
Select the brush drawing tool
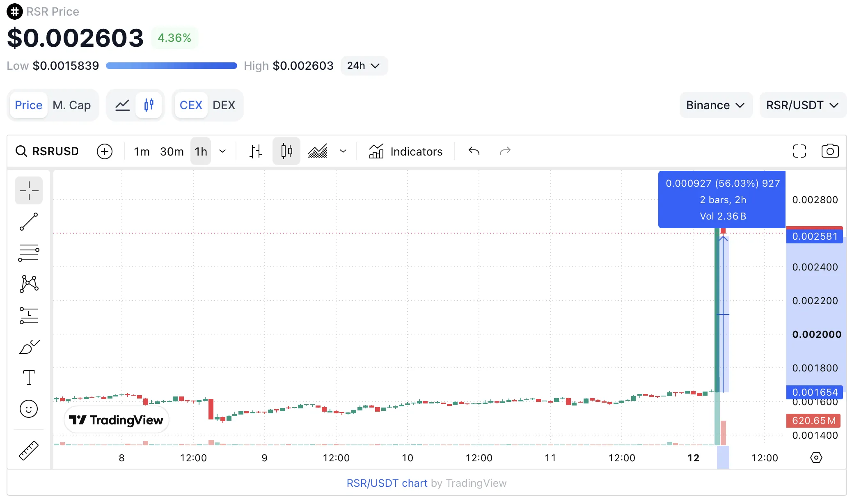[x=29, y=346]
